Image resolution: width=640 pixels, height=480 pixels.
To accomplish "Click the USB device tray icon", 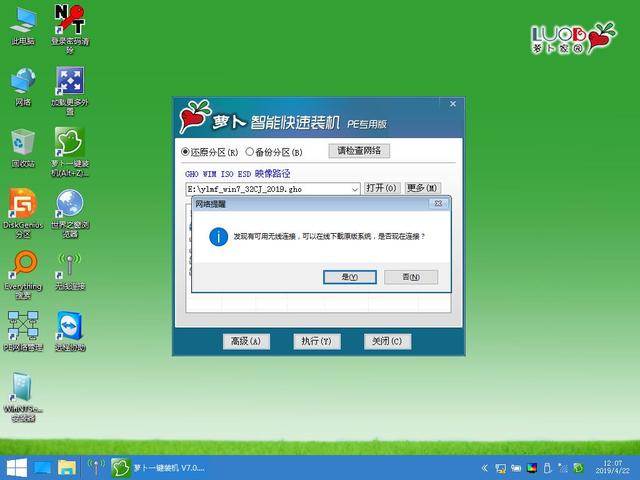I will point(547,468).
